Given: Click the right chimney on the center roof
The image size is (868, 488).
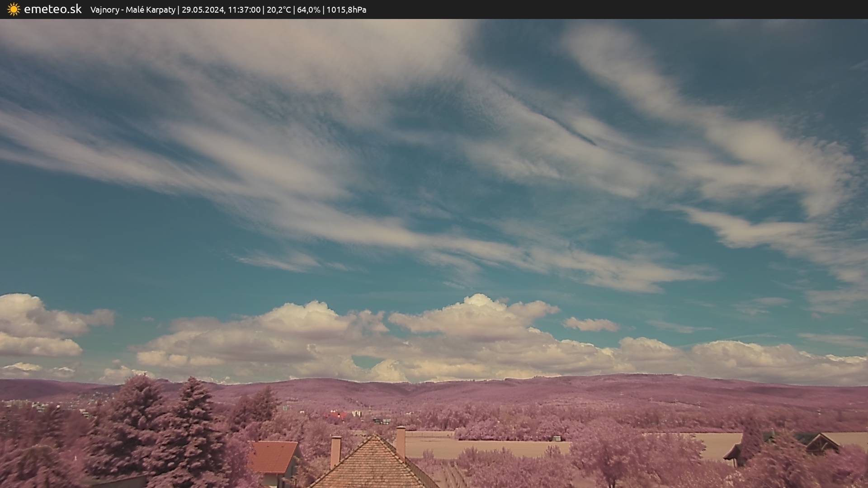Looking at the screenshot, I should [x=401, y=441].
